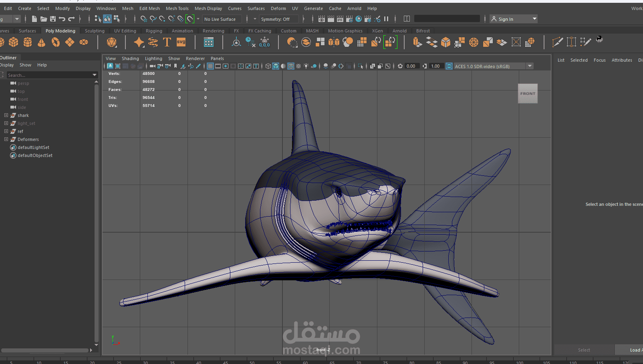643x364 pixels.
Task: Click the FRONT view cube face
Action: (528, 93)
